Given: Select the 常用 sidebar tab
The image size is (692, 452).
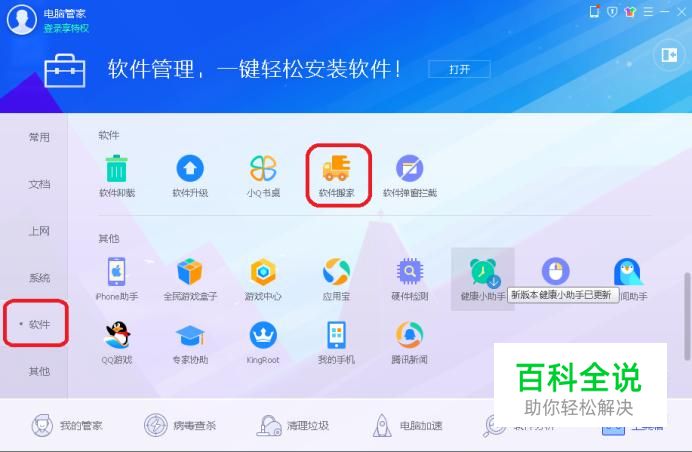Looking at the screenshot, I should click(39, 137).
